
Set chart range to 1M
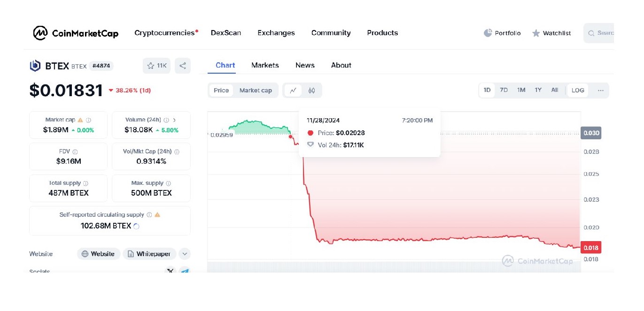[521, 90]
